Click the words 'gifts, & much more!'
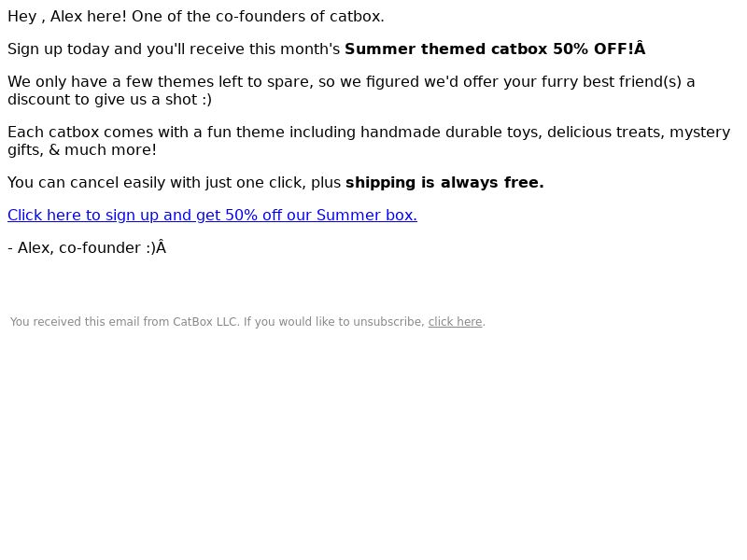The image size is (747, 560). (82, 150)
